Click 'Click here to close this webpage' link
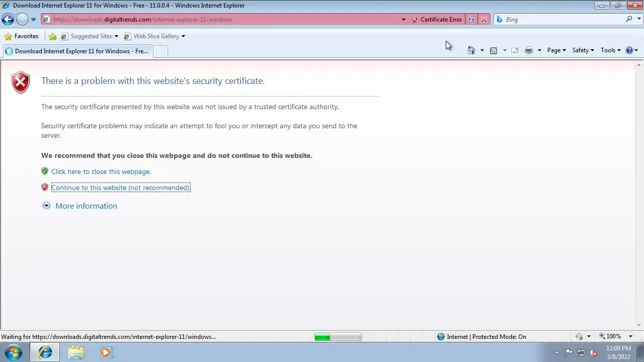 click(101, 171)
